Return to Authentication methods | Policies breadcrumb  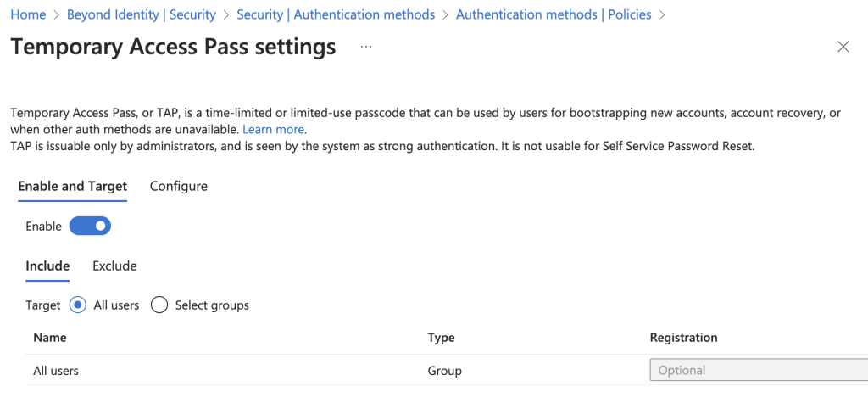pos(554,14)
